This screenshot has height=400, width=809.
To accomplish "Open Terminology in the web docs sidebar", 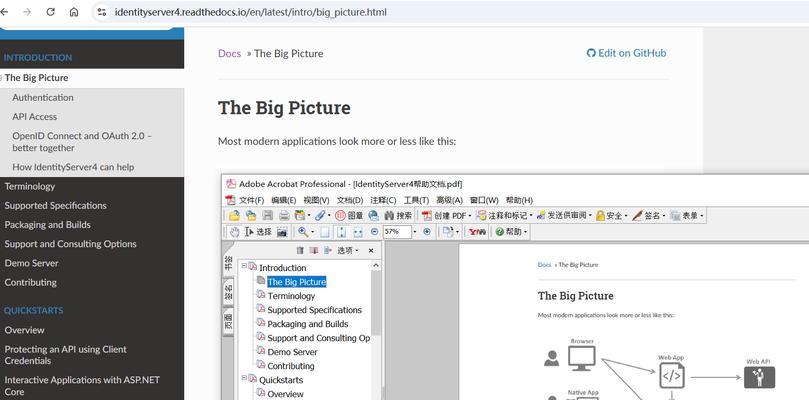I will click(x=29, y=186).
